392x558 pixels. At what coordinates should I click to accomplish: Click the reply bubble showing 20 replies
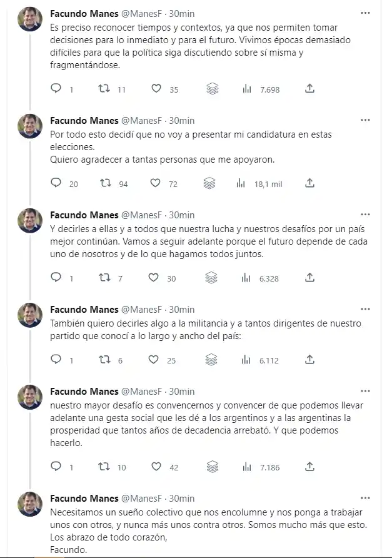pyautogui.click(x=56, y=184)
